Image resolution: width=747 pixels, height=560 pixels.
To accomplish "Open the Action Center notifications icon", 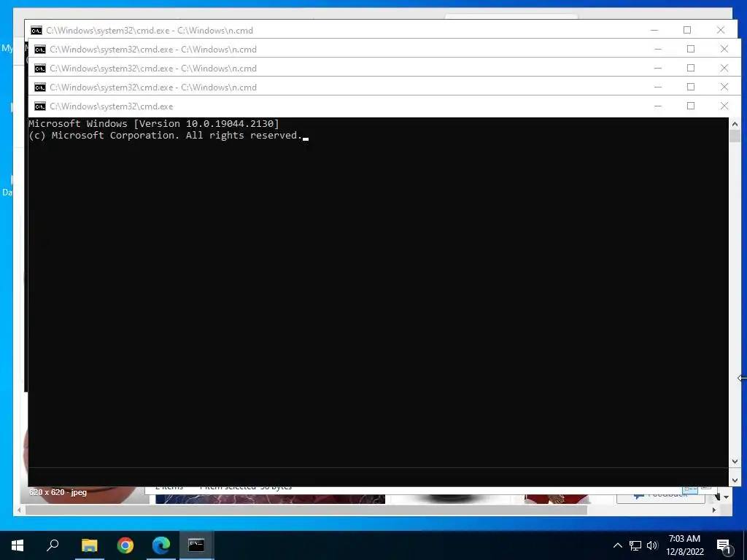I will [724, 545].
